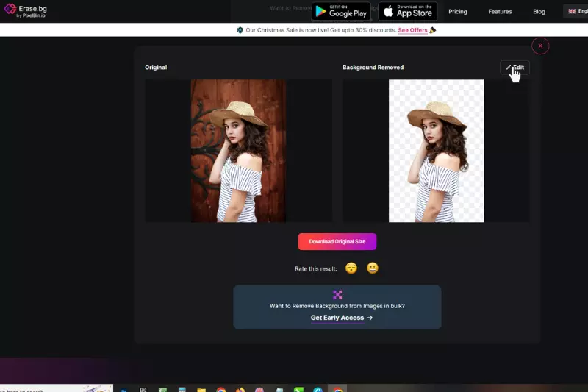Rate the result with the happy emoji
The image size is (588, 392).
373,268
